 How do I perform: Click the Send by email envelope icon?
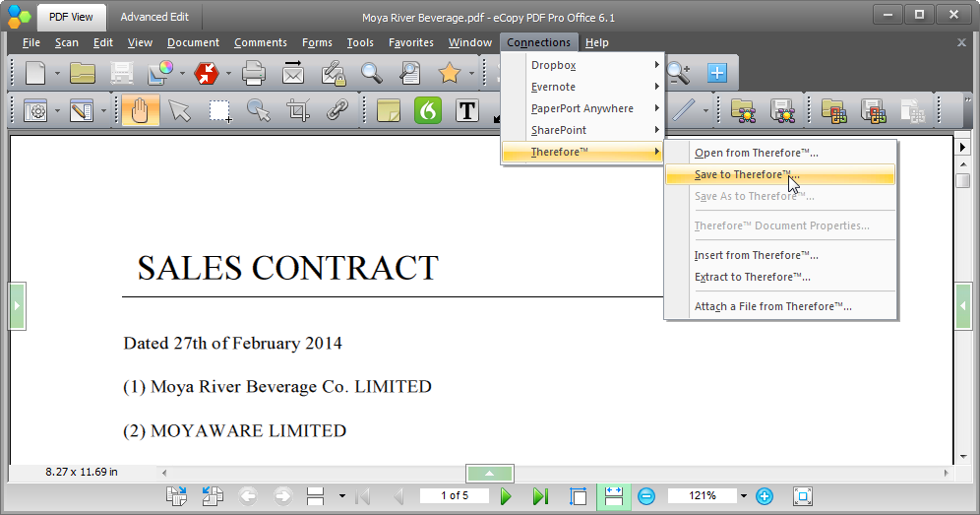coord(293,73)
